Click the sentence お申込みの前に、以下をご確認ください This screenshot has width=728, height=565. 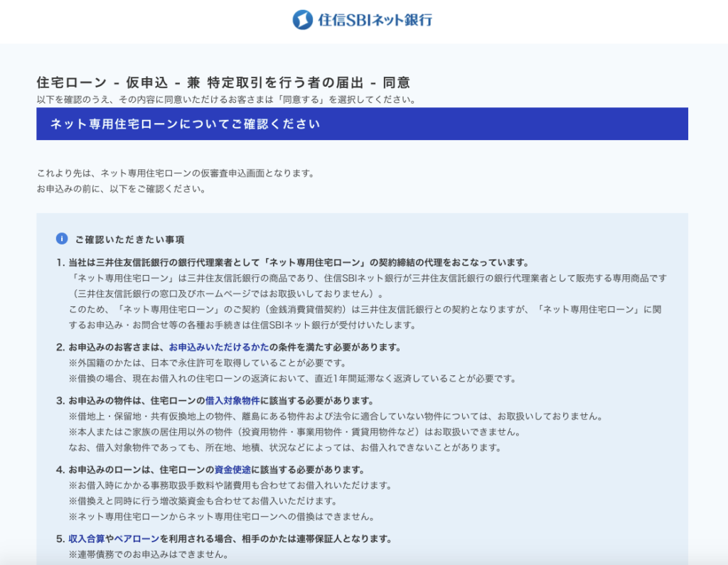click(121, 189)
